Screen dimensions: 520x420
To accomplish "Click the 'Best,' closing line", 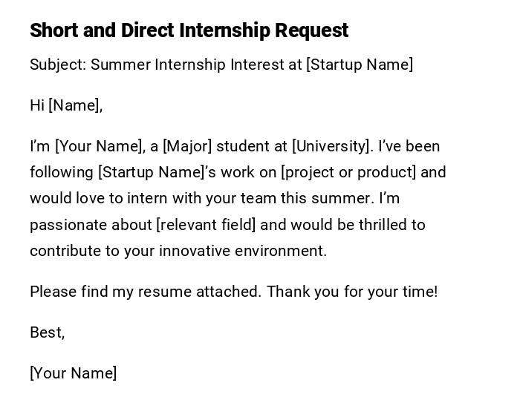I will pyautogui.click(x=47, y=332).
